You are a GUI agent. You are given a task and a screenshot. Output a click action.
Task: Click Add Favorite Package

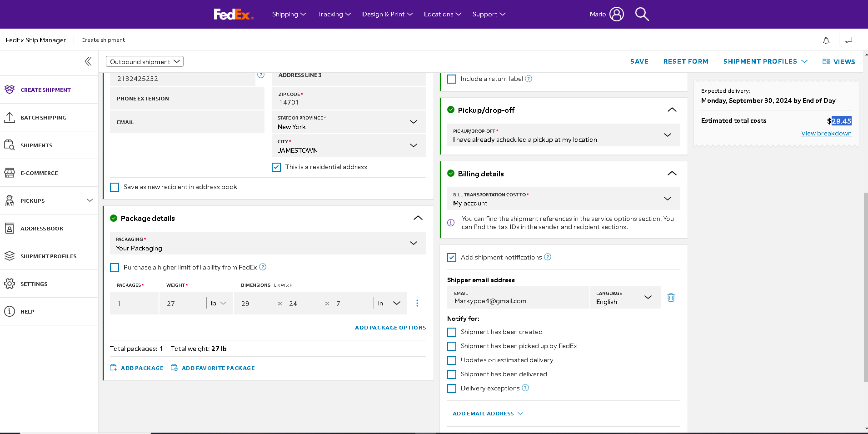coord(213,368)
